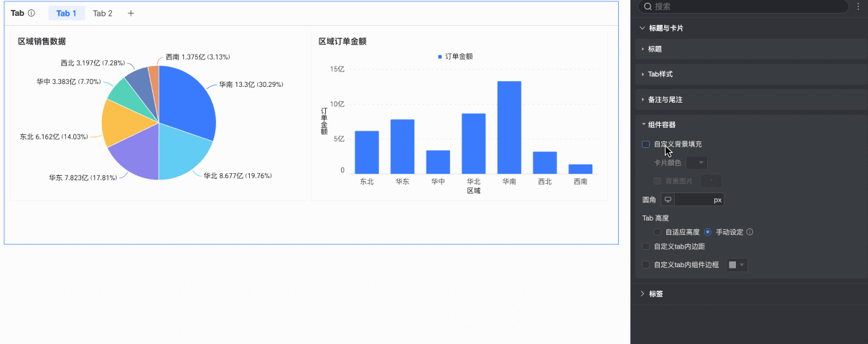
Task: Click the 订单金额 legend marker
Action: pyautogui.click(x=440, y=57)
